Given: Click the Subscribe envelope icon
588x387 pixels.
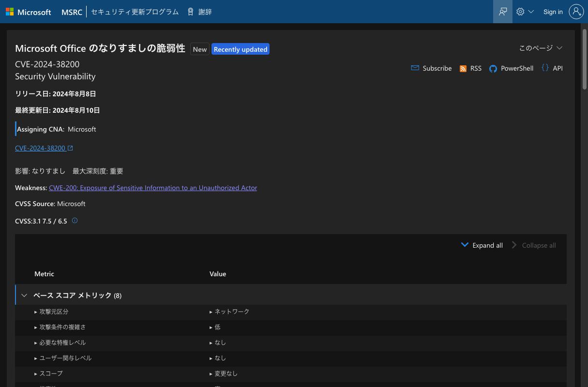Looking at the screenshot, I should tap(415, 68).
